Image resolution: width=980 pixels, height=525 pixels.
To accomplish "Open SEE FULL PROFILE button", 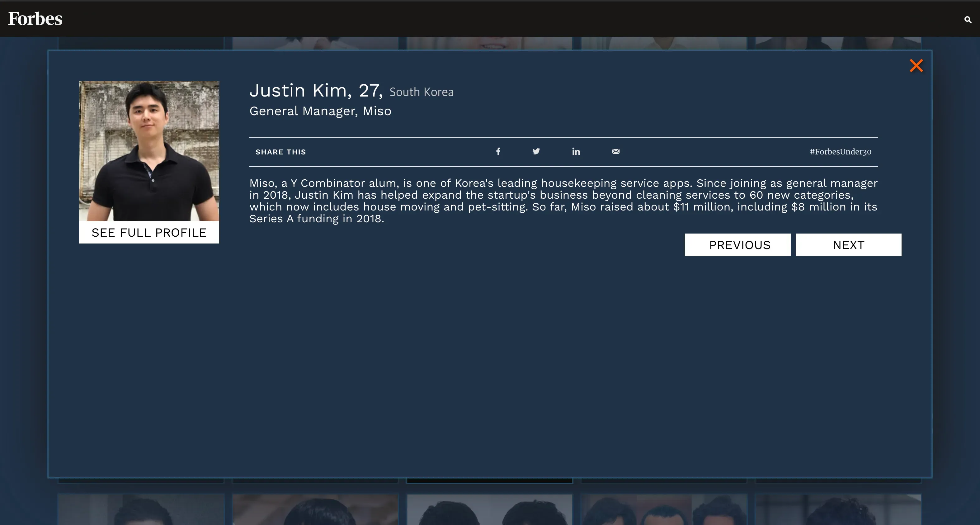I will pos(149,232).
